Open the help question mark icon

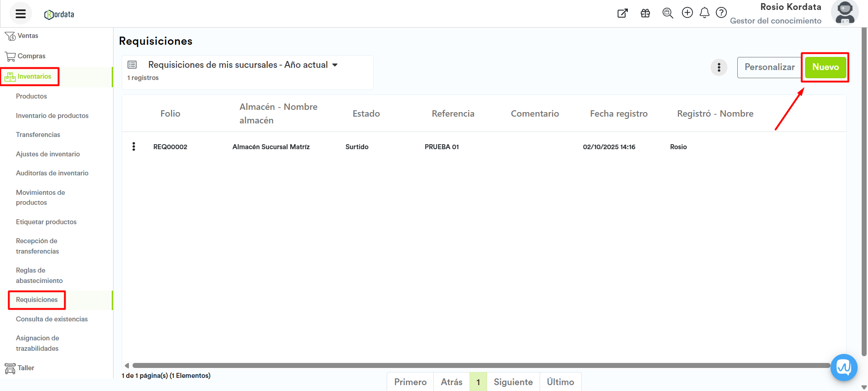tap(721, 13)
